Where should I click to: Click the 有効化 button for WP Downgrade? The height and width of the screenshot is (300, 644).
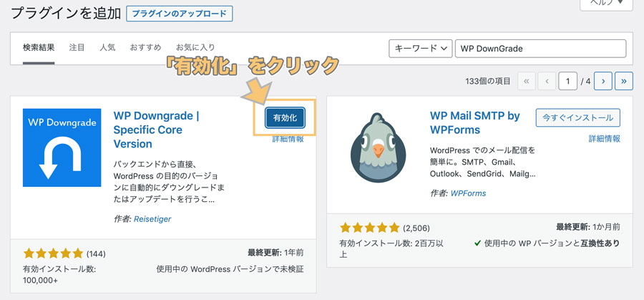(x=285, y=117)
